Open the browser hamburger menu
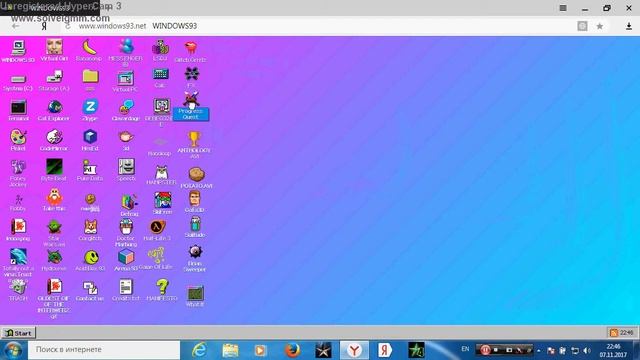This screenshot has height=360, width=640. [x=563, y=8]
